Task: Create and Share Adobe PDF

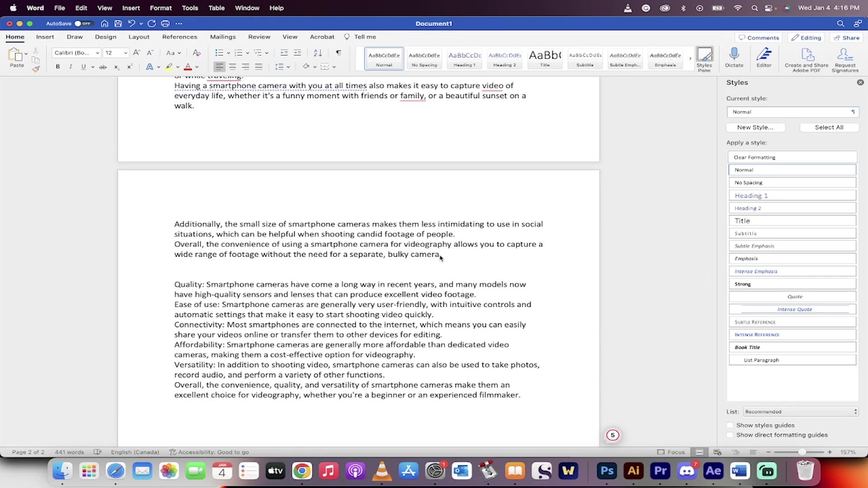Action: coord(807,59)
